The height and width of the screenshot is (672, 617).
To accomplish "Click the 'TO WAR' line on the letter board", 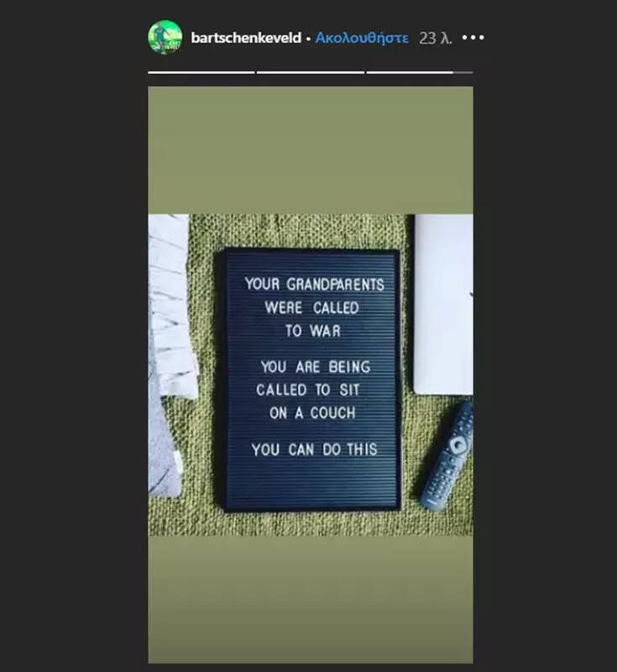I will pos(313,331).
